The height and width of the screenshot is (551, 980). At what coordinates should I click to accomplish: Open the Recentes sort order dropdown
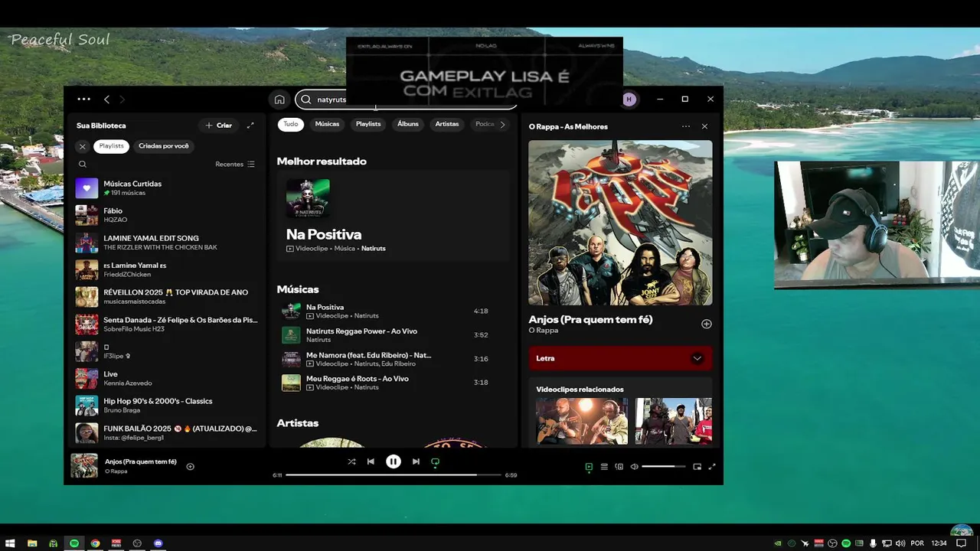[x=235, y=164]
